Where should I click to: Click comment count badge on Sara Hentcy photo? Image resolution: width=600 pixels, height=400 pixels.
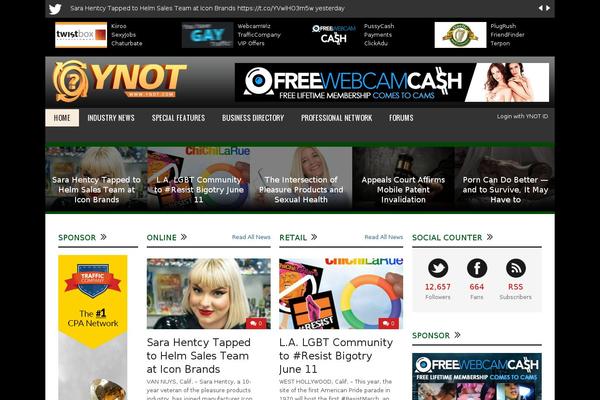(256, 323)
